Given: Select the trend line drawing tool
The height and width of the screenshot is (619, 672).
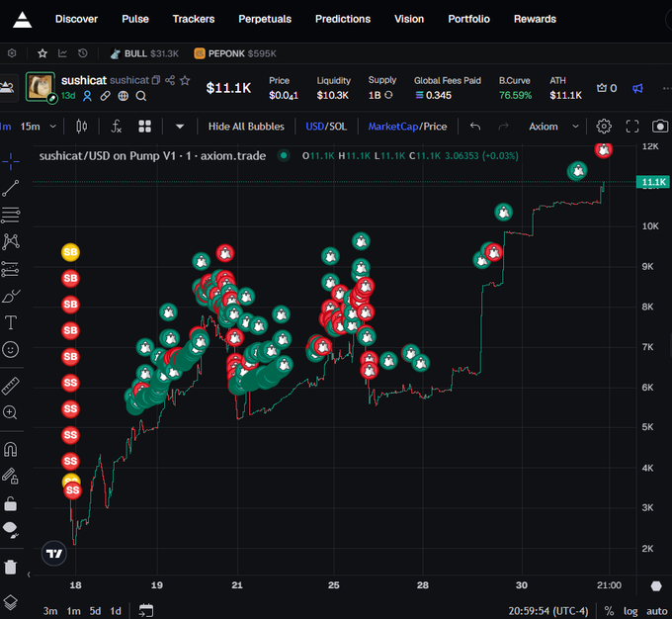Looking at the screenshot, I should pos(11,188).
